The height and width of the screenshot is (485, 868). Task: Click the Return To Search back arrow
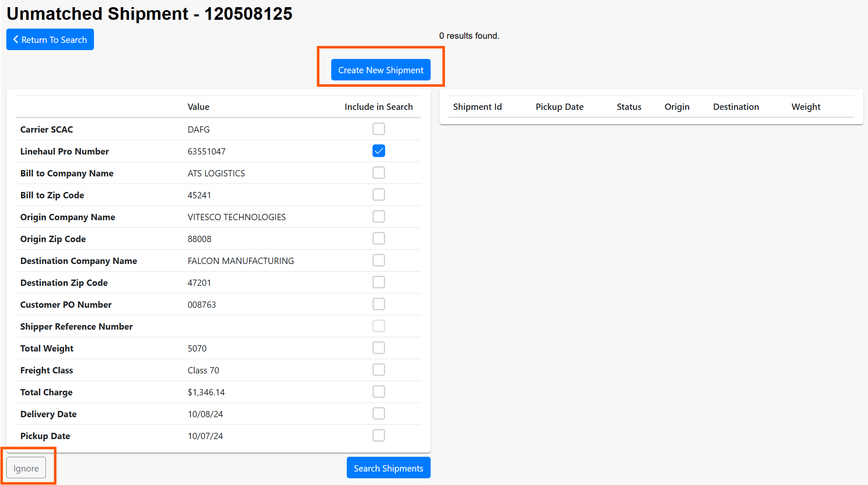[16, 40]
